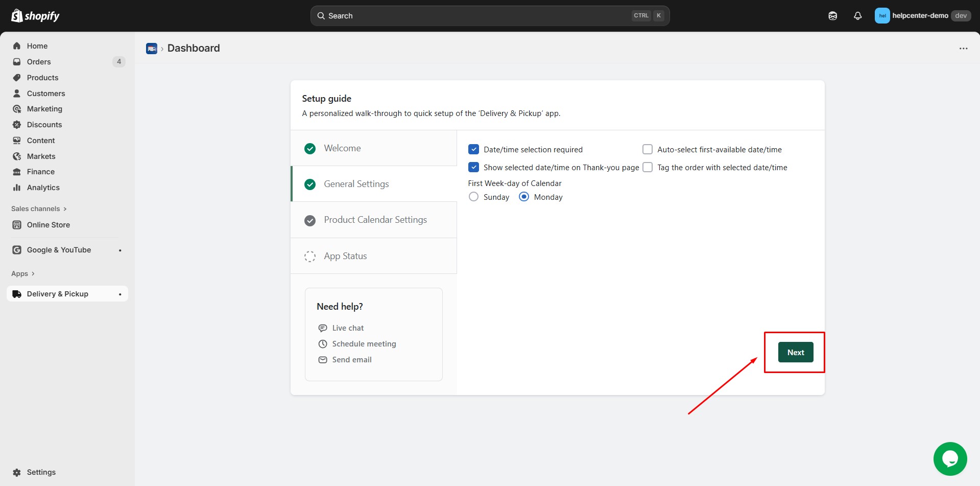
Task: Go to the Product Calendar Settings step
Action: [375, 220]
